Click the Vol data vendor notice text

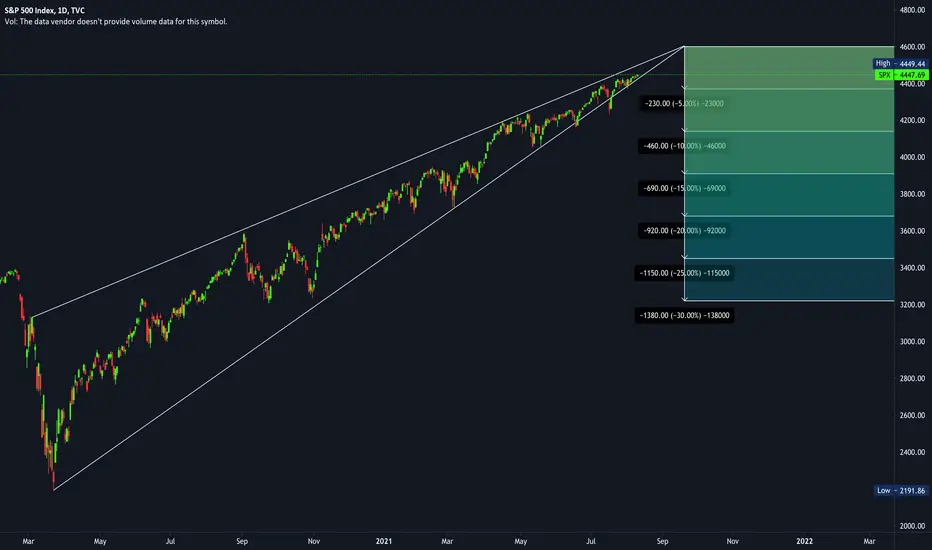[116, 21]
